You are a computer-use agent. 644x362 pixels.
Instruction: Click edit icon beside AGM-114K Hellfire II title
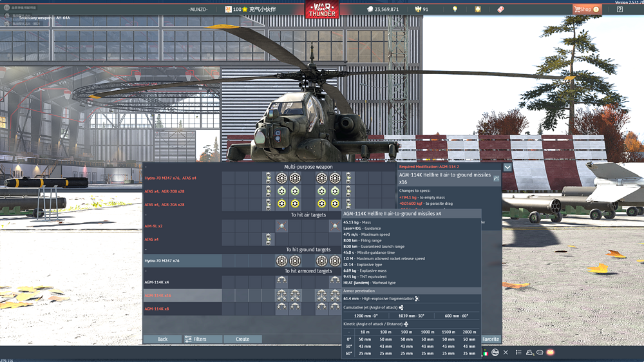click(x=496, y=178)
